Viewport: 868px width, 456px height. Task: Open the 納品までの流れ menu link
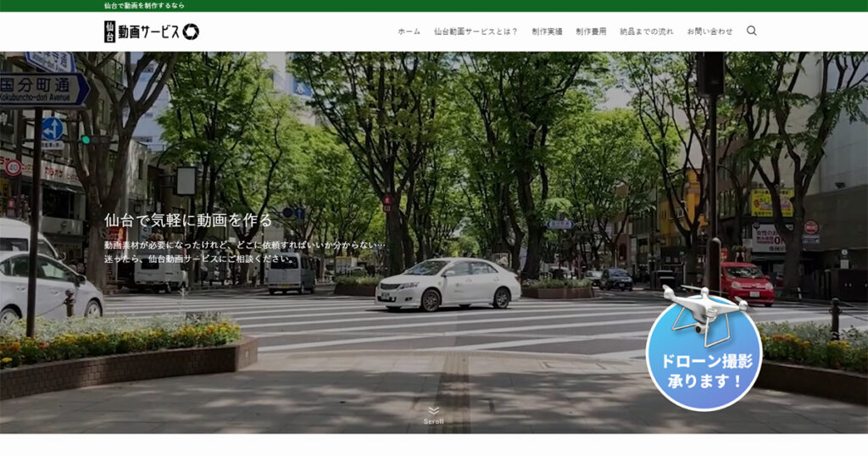tap(646, 31)
